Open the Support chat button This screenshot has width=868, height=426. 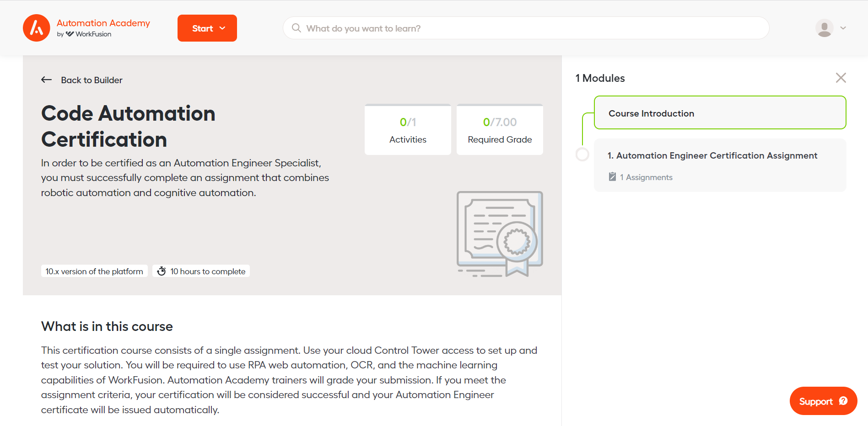point(823,401)
